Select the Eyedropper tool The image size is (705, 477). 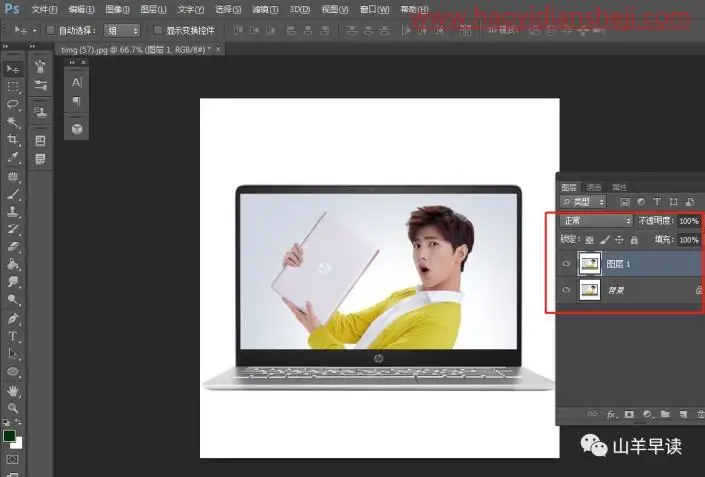(13, 157)
